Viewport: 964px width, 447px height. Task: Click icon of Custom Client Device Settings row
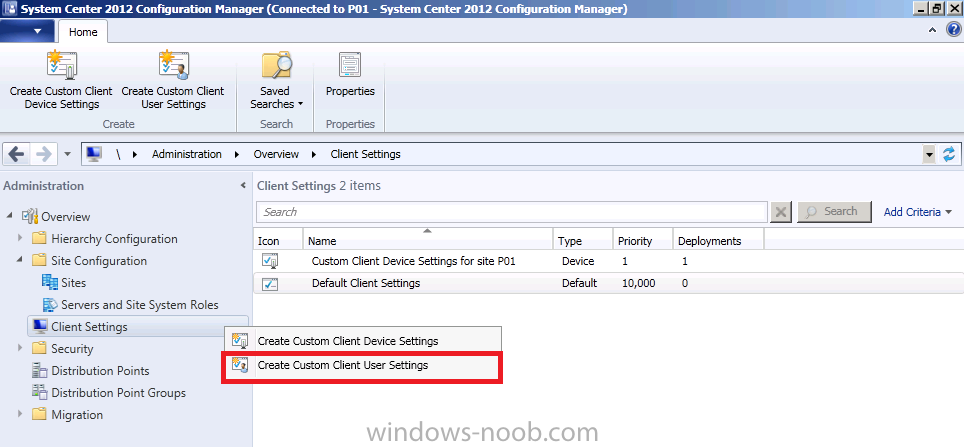[271, 262]
